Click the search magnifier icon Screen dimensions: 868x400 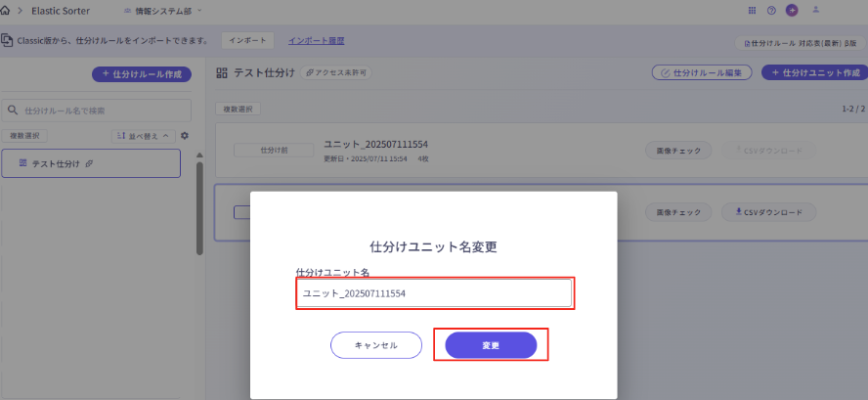(13, 111)
